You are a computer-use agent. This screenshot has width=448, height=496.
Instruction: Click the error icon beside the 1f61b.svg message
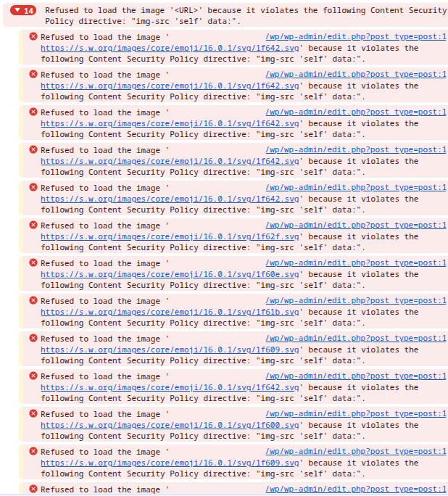[33, 300]
